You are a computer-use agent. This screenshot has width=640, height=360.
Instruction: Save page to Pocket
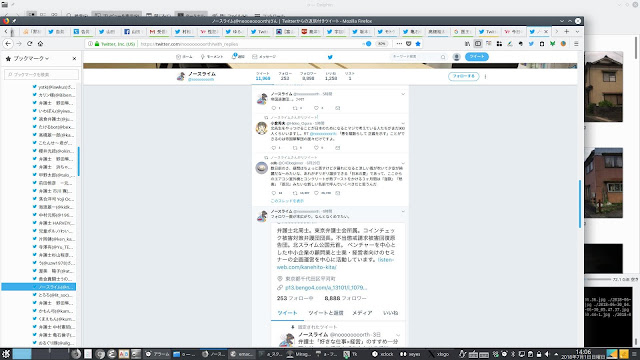[409, 44]
